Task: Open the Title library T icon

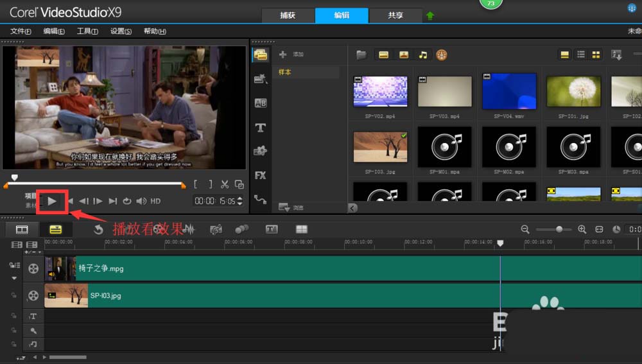Action: tap(261, 128)
